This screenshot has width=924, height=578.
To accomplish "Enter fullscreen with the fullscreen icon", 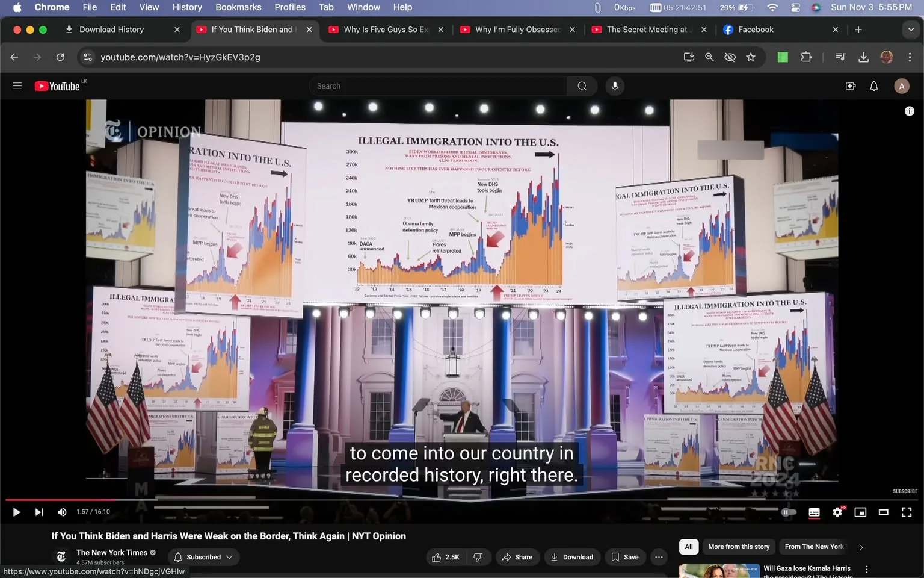I will [x=907, y=512].
